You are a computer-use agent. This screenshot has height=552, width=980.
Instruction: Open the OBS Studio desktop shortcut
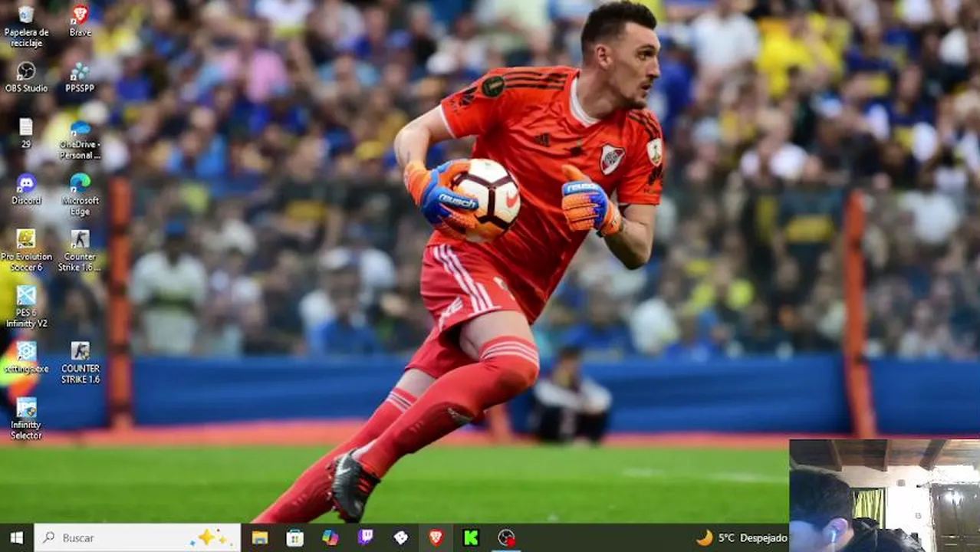tap(26, 77)
